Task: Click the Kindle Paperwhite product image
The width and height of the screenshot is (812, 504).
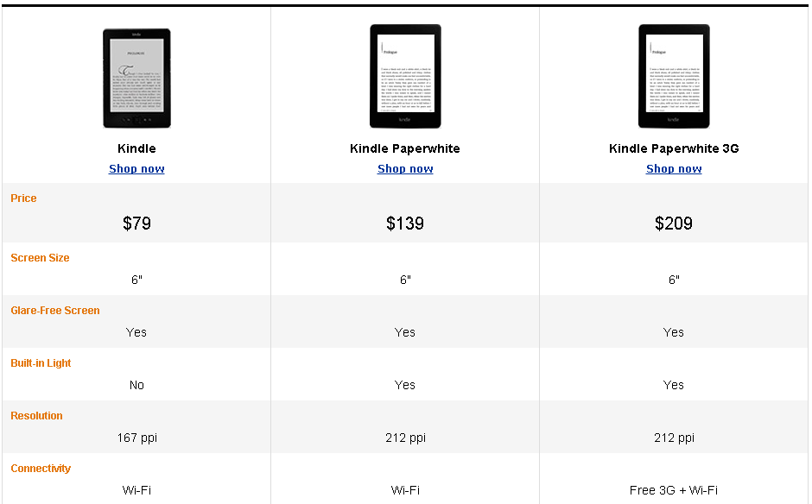Action: (x=405, y=76)
